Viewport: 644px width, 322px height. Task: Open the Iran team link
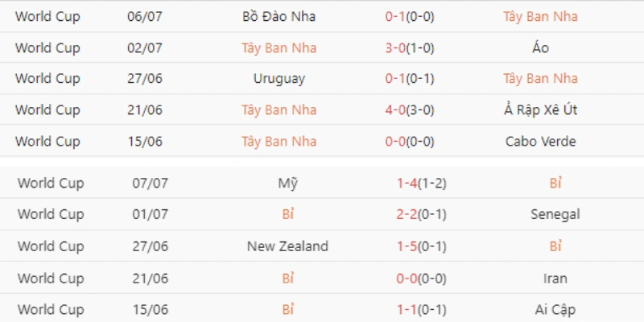click(555, 279)
